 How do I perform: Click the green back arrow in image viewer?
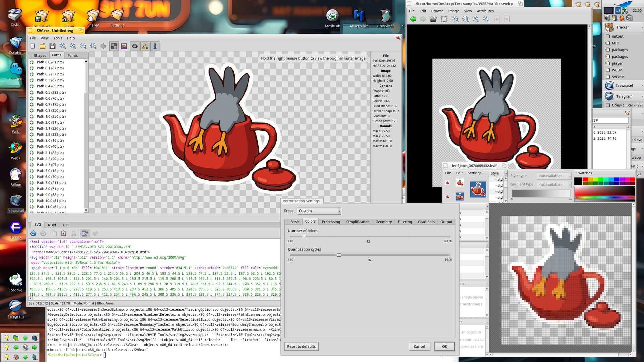pos(413,19)
